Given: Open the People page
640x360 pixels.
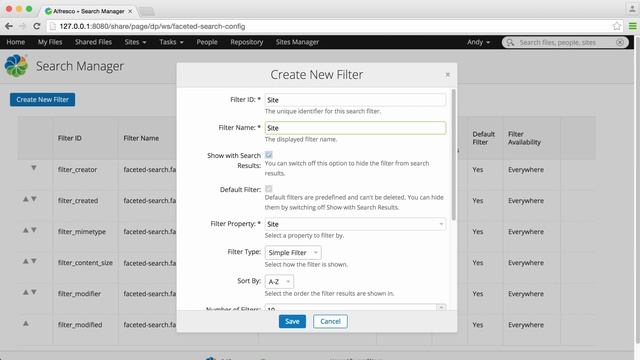Looking at the screenshot, I should pos(207,42).
